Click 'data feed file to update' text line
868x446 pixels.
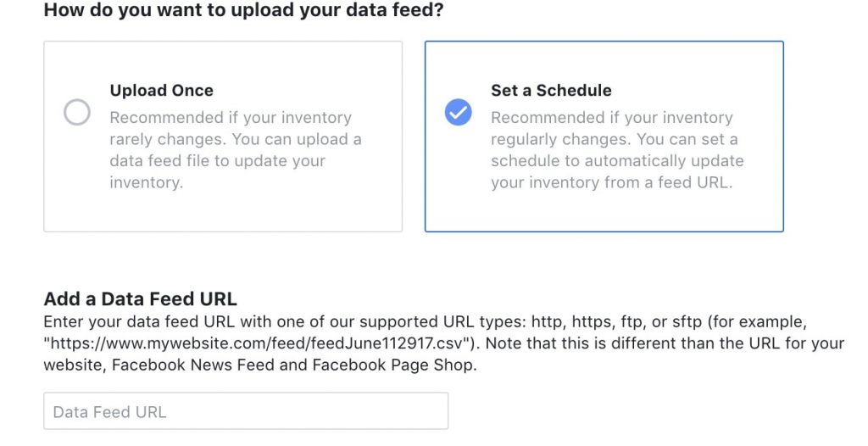pos(217,161)
